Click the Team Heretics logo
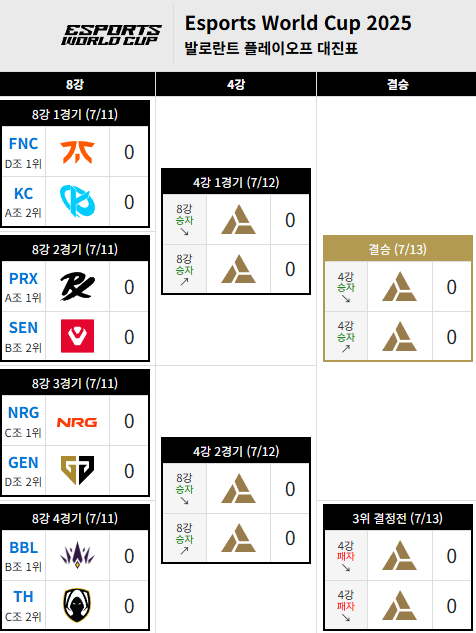Screen dimensions: 476x633 (x=77, y=605)
